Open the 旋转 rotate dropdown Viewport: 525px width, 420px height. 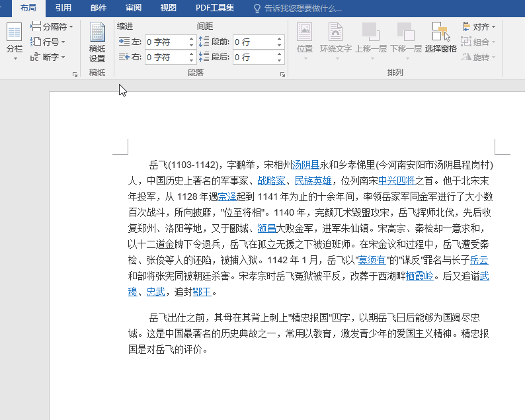click(x=478, y=58)
